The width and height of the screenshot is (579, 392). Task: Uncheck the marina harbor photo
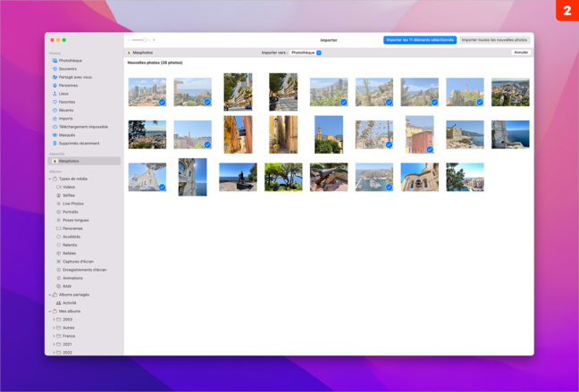[389, 188]
